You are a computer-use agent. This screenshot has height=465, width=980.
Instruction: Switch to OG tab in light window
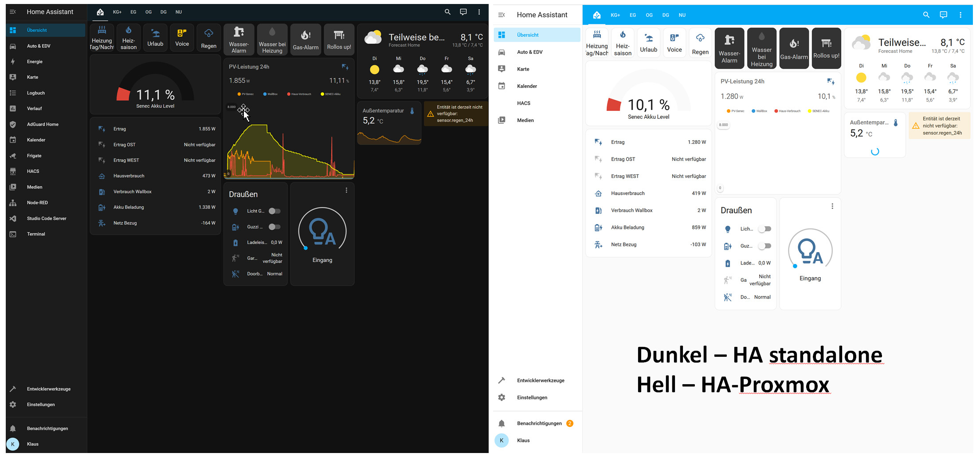649,15
